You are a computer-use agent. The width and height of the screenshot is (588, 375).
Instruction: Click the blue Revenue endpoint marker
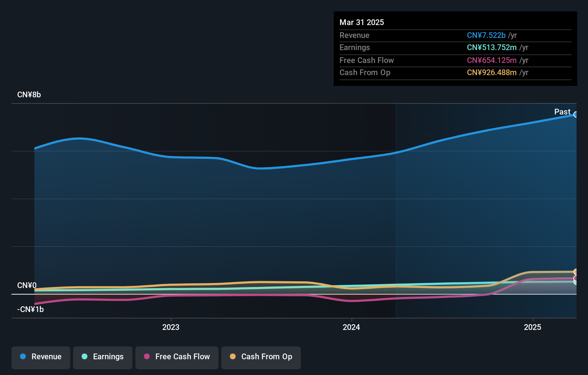click(576, 115)
